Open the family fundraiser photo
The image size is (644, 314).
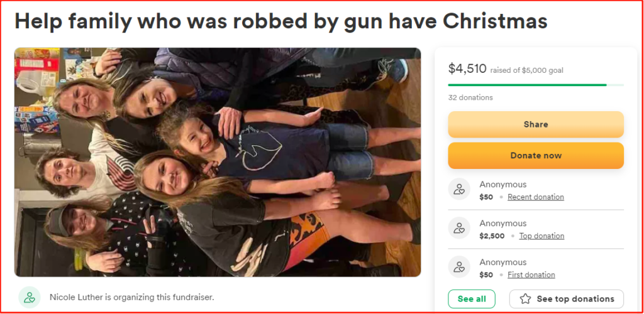pos(218,162)
